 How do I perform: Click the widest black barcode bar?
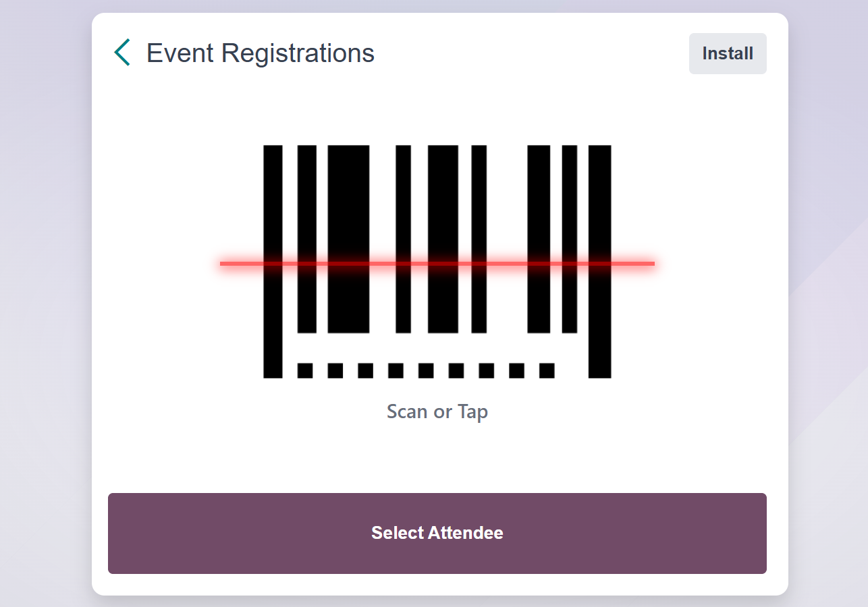click(x=348, y=202)
